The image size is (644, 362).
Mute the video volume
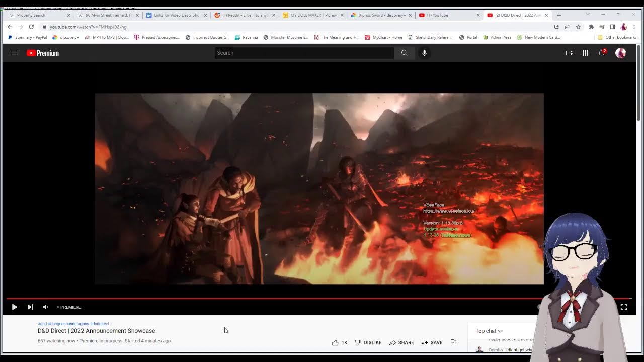[x=45, y=307]
